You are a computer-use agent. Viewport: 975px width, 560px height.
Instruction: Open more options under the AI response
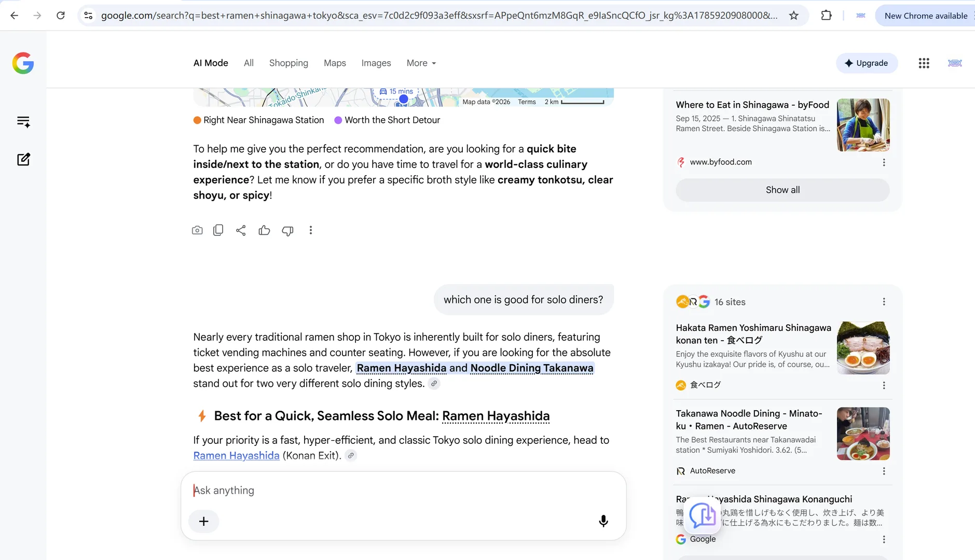click(311, 230)
